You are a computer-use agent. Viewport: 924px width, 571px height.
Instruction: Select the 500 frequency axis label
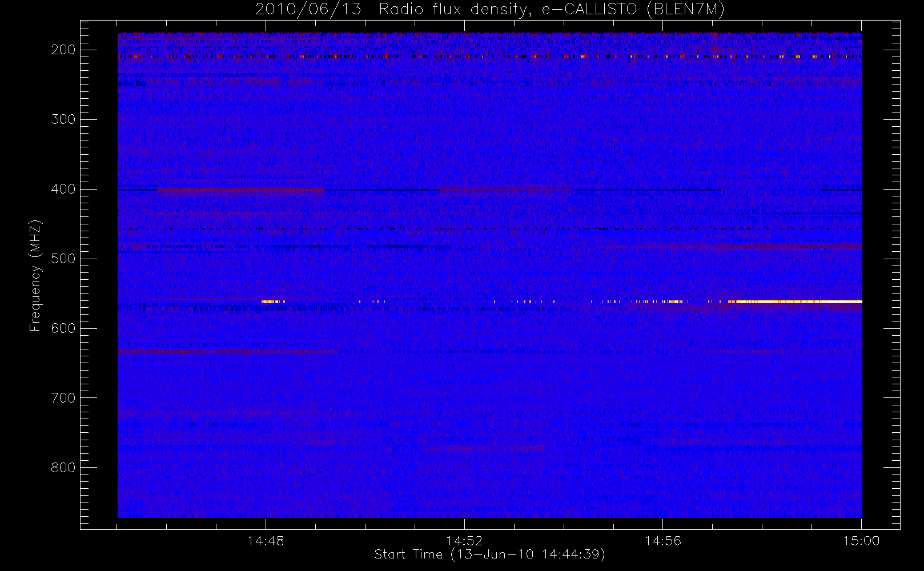(x=63, y=259)
